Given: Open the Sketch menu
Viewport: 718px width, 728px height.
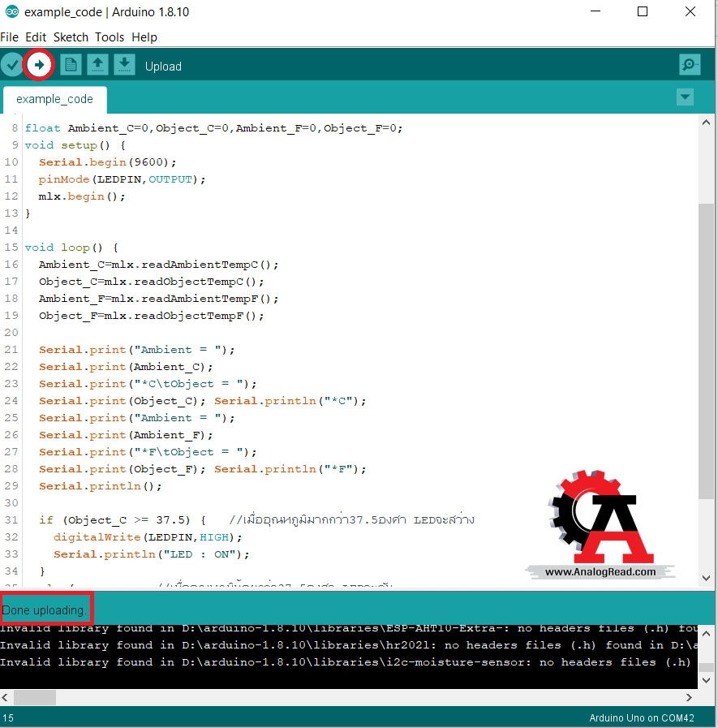Looking at the screenshot, I should [x=71, y=37].
